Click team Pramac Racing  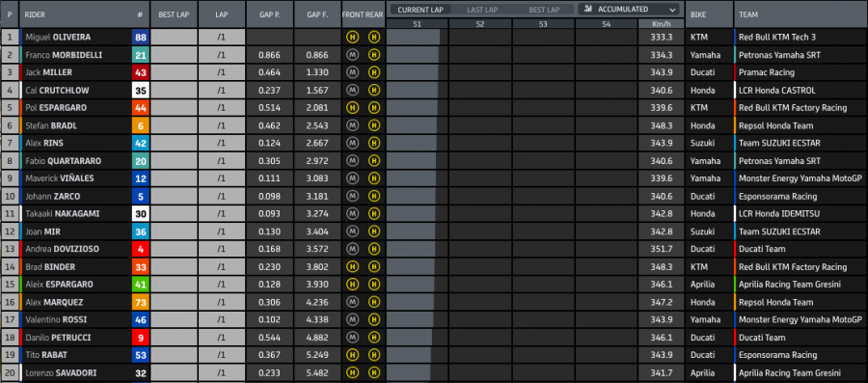[766, 72]
